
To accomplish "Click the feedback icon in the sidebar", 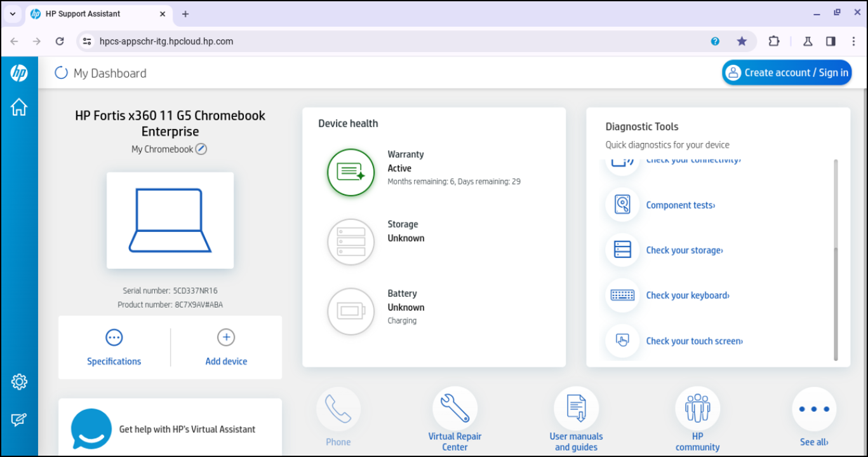I will pos(19,418).
